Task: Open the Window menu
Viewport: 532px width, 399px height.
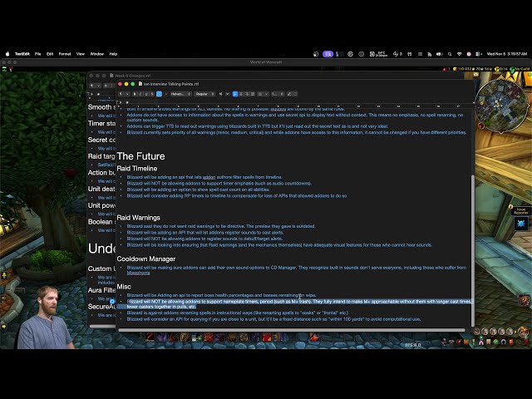Action: tap(97, 54)
